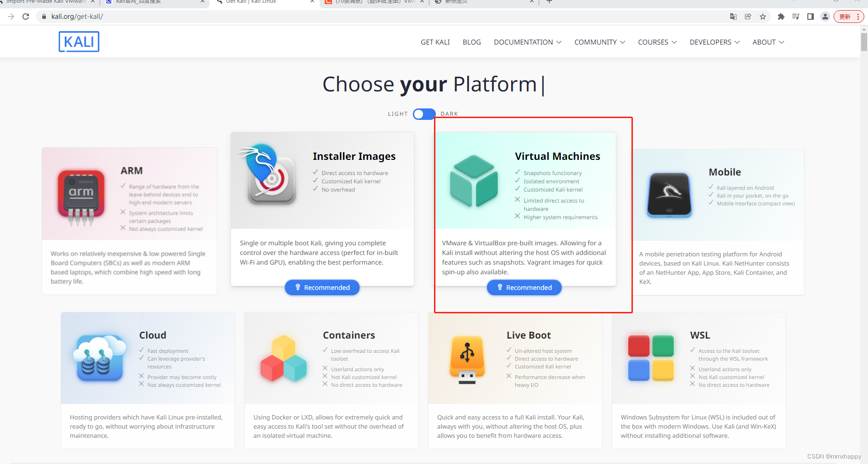Click the site lock icon in address bar
The height and width of the screenshot is (464, 868).
tap(44, 17)
